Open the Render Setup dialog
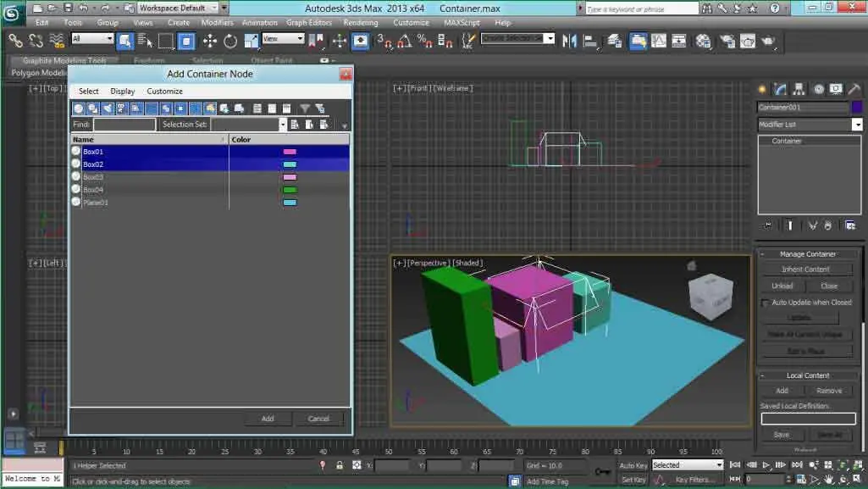 pyautogui.click(x=727, y=41)
